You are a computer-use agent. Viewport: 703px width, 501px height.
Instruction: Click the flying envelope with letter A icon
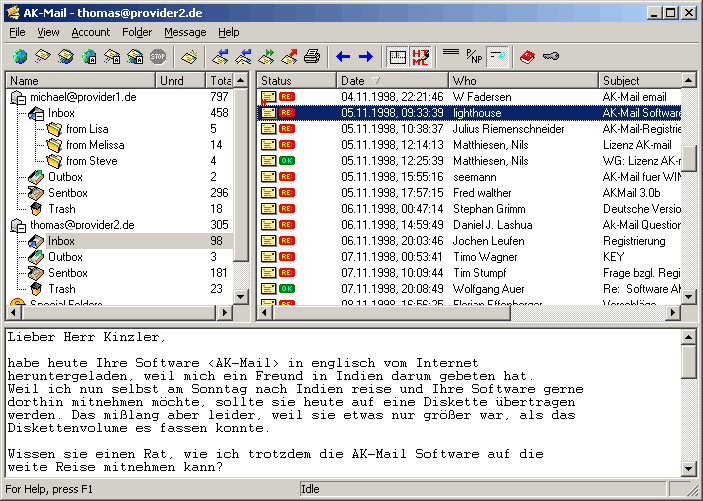pyautogui.click(x=112, y=57)
